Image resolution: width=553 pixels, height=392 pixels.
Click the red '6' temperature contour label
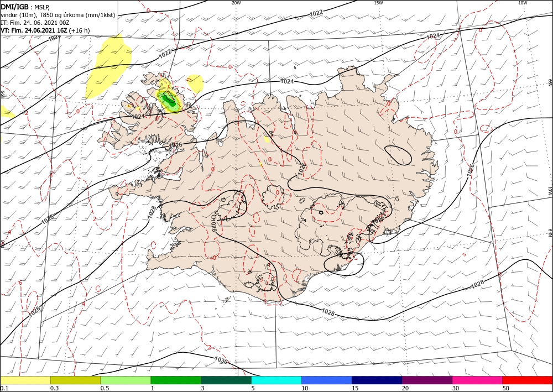point(20,283)
